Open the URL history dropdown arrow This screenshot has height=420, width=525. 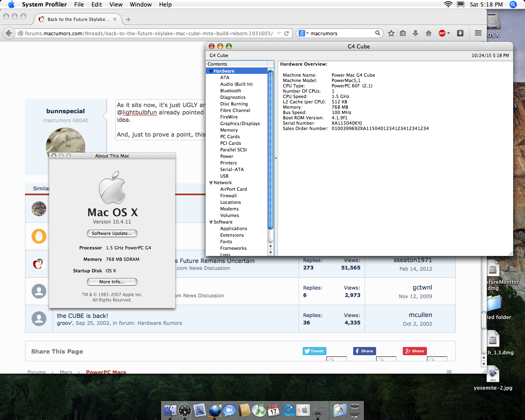coord(279,33)
